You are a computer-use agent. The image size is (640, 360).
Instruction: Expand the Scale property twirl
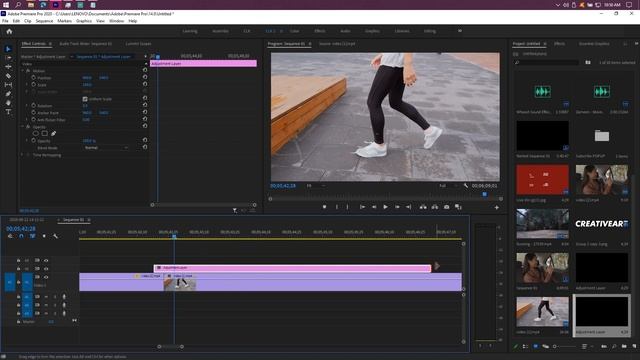coord(27,84)
